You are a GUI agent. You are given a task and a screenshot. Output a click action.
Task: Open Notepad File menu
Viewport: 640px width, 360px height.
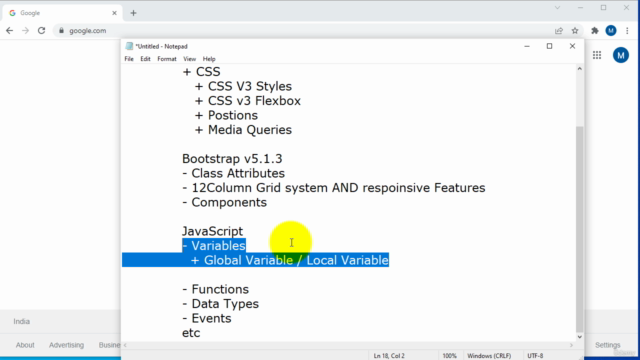129,59
